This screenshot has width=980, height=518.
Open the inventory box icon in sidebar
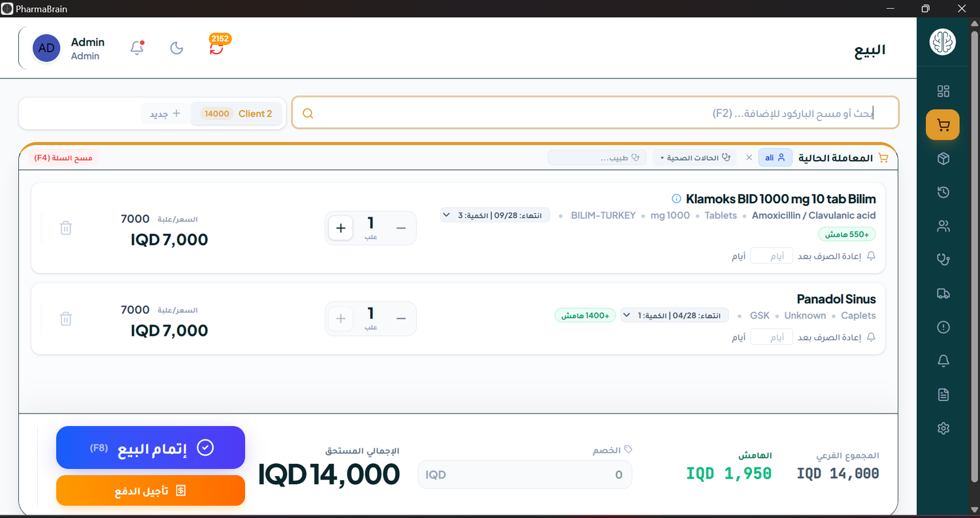(x=943, y=159)
